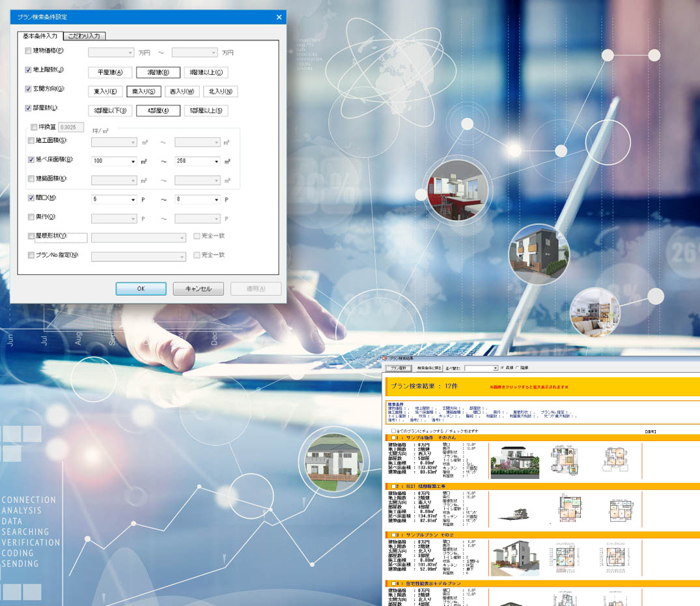Enlarge plan 1 first floor plan thumbnail
The width and height of the screenshot is (700, 606).
(565, 459)
